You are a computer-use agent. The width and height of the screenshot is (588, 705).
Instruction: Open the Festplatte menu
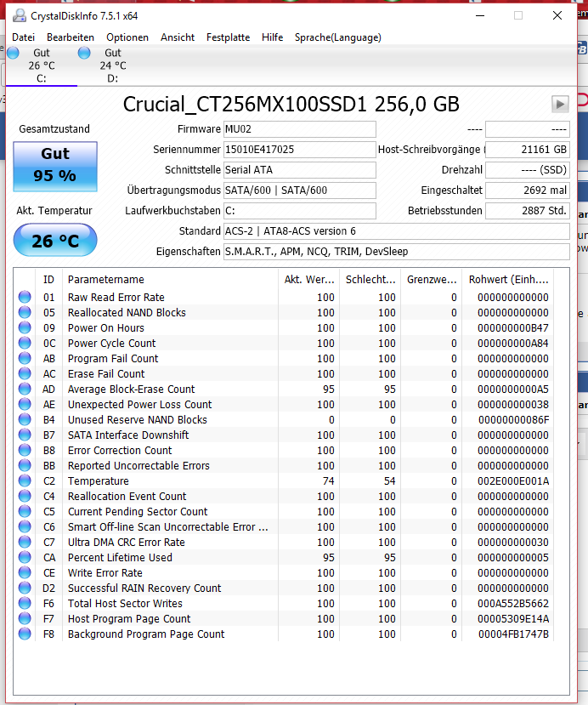[229, 37]
